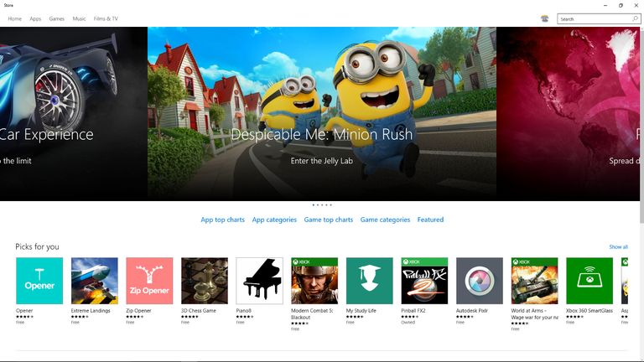Open the Modern Combat 5 Blackout icon
The height and width of the screenshot is (362, 644).
click(314, 281)
